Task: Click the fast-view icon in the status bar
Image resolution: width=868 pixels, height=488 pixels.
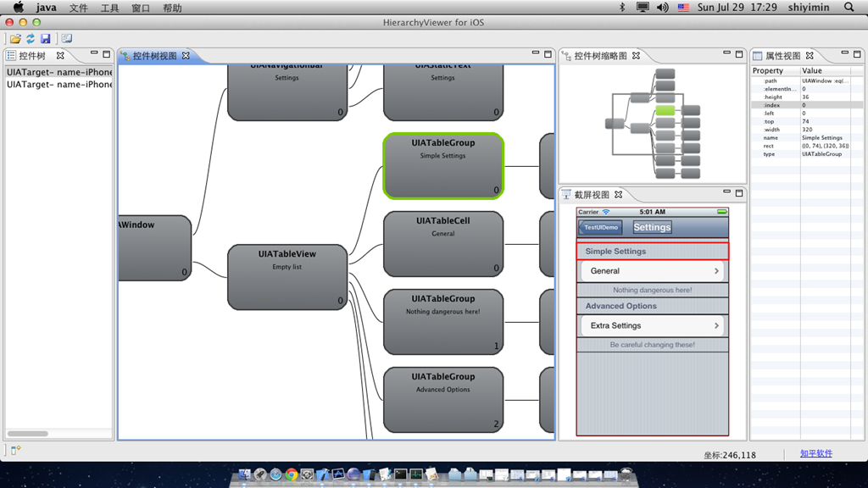Action: tap(15, 451)
